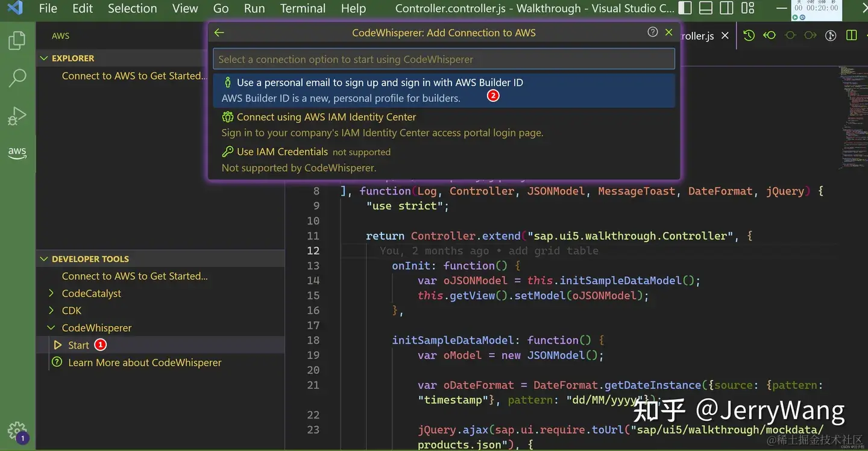The height and width of the screenshot is (451, 868).
Task: Click the AWS panel title text
Action: (60, 36)
